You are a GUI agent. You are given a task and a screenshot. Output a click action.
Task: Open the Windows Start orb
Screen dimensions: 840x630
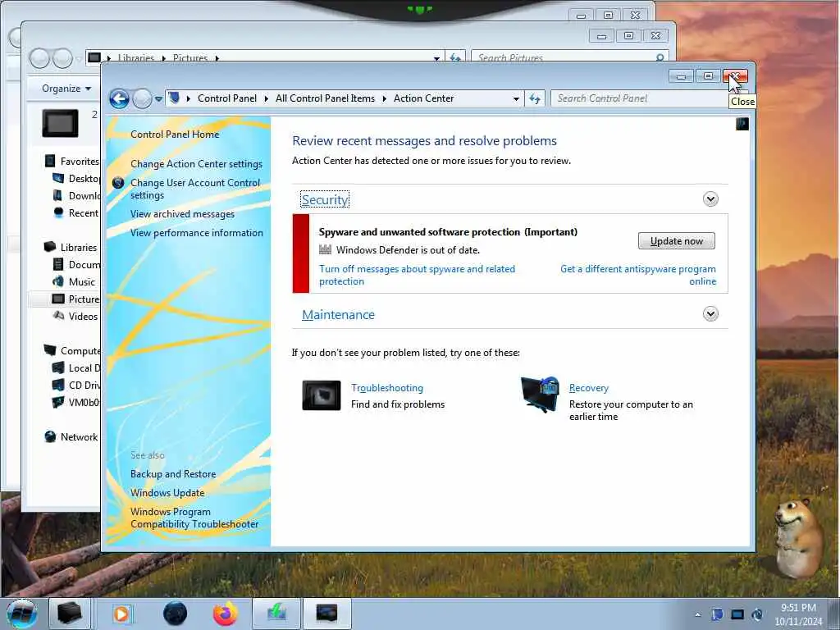coord(21,614)
